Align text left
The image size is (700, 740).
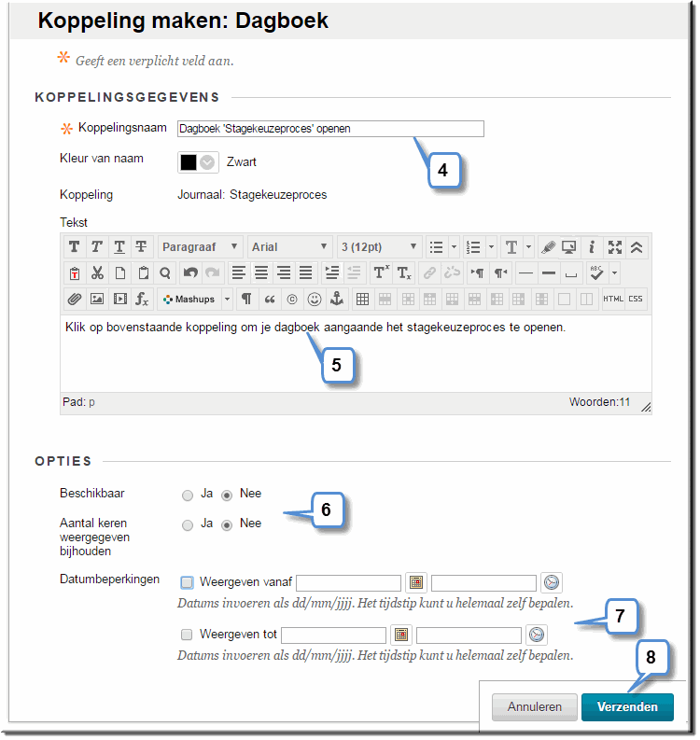239,273
